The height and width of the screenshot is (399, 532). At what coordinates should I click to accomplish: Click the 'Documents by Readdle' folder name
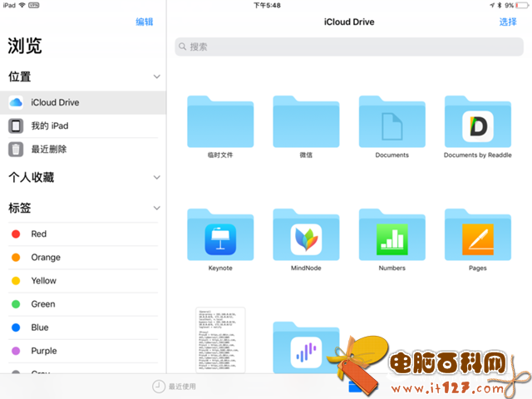coord(478,155)
